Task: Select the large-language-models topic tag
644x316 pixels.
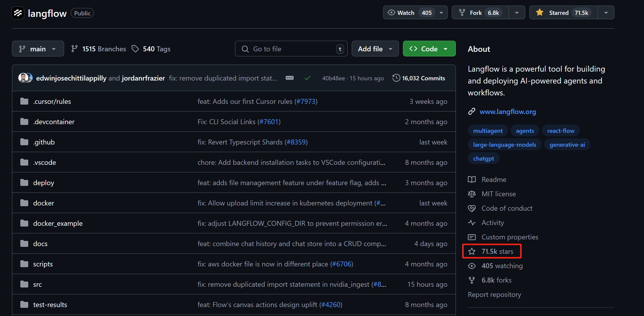Action: tap(504, 144)
